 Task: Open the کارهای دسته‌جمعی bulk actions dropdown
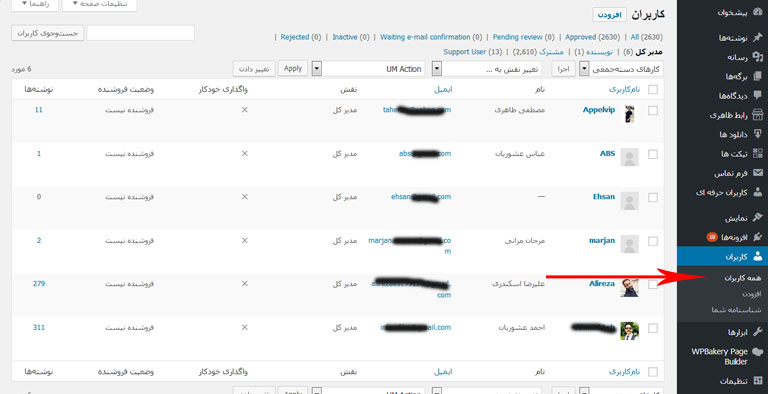click(x=621, y=69)
